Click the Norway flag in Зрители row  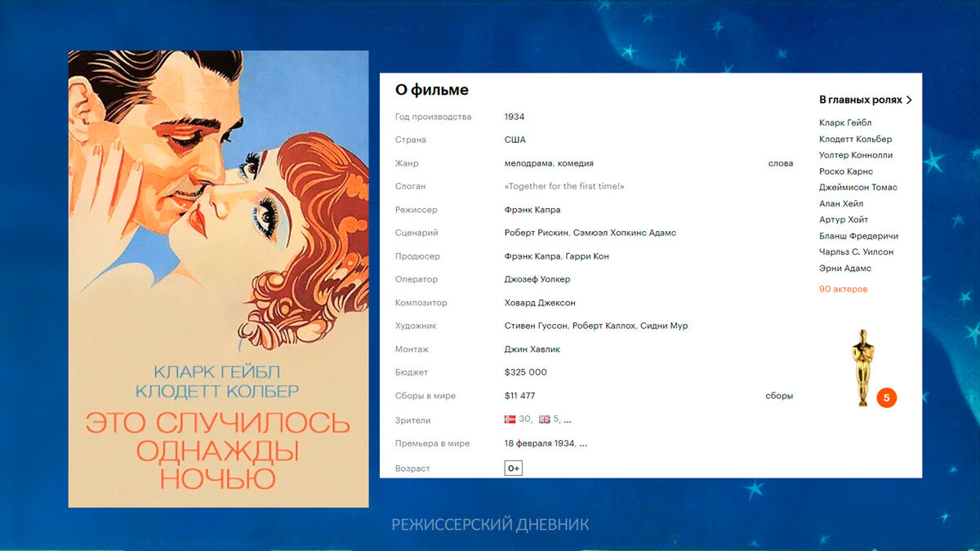click(x=510, y=420)
